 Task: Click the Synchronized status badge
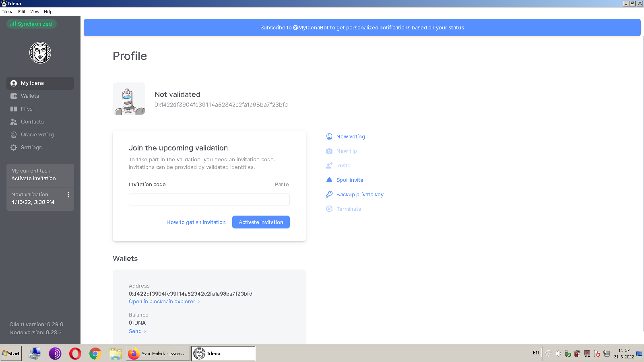31,24
